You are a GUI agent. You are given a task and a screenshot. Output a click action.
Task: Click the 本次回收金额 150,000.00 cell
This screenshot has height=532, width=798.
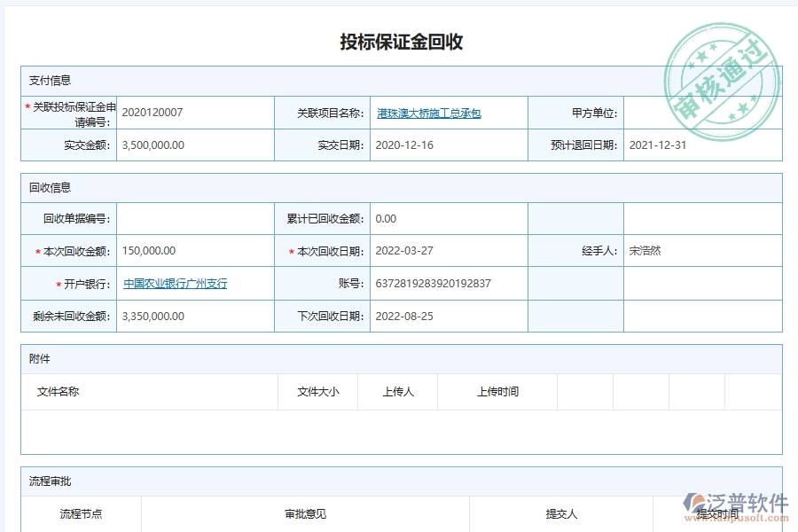tap(156, 250)
